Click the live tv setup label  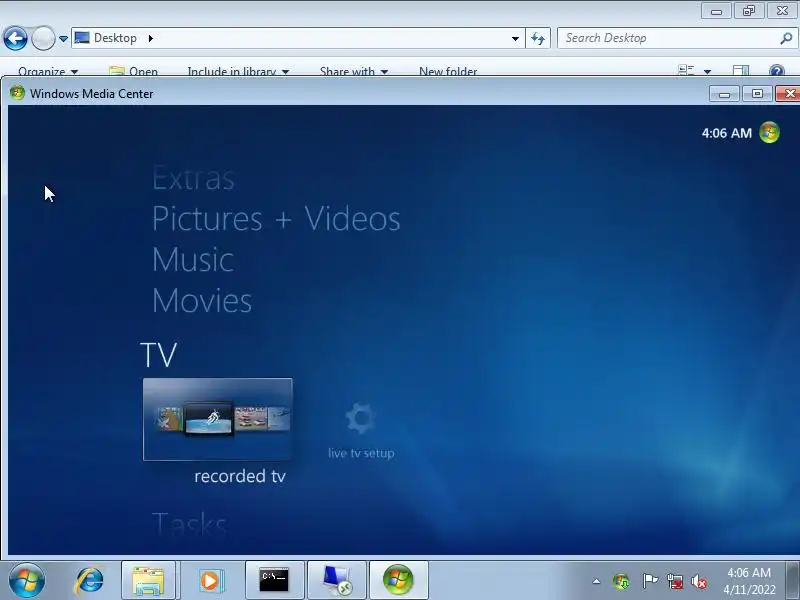[x=361, y=453]
